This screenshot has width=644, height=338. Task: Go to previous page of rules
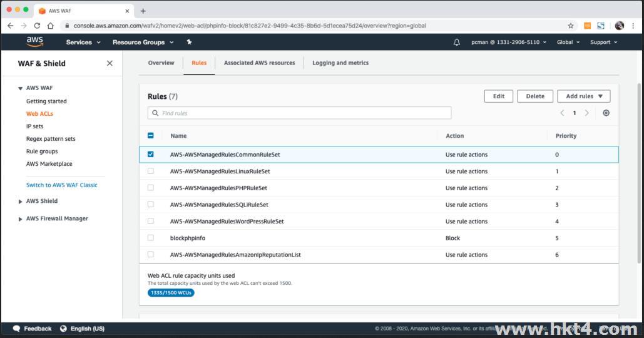pyautogui.click(x=562, y=113)
